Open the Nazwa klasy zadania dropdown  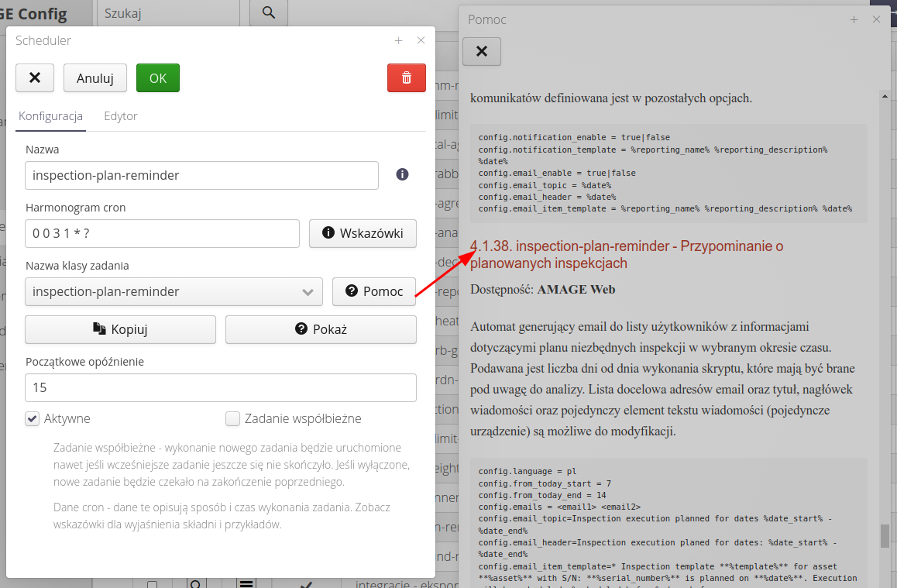[x=174, y=291]
